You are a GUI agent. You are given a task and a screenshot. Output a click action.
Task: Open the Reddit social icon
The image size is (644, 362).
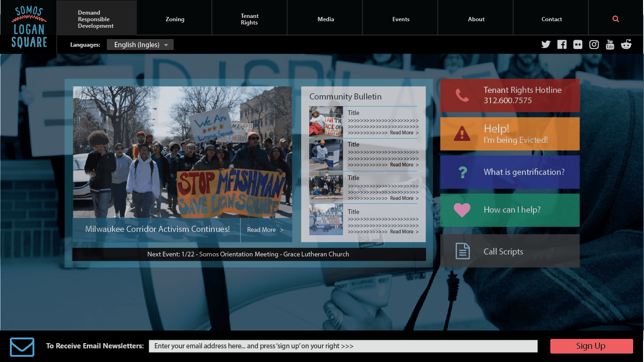(x=626, y=45)
